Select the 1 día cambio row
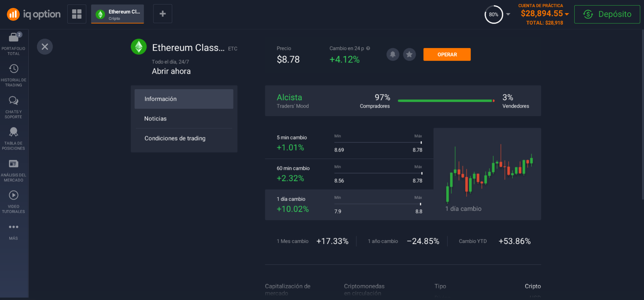Viewport: 644px width, 300px height. pyautogui.click(x=349, y=205)
